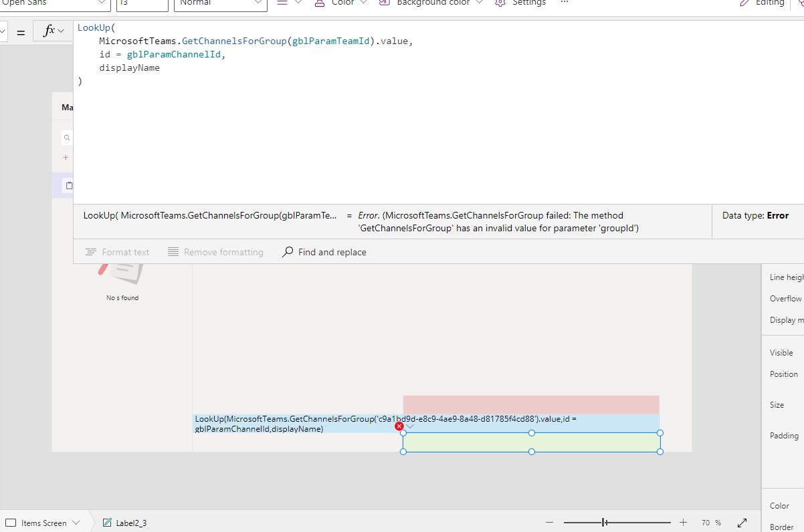The image size is (804, 532).
Task: Click the Insert plus icon in the left rail
Action: tap(66, 158)
